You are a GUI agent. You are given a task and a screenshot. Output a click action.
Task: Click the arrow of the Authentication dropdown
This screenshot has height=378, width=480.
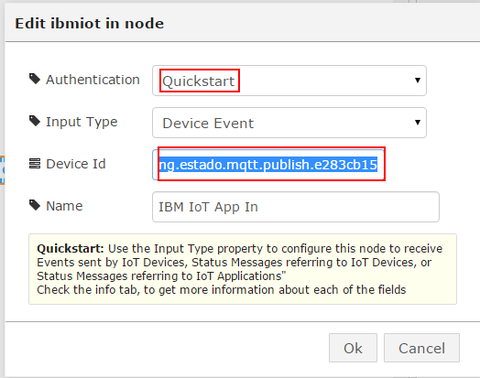(x=417, y=80)
